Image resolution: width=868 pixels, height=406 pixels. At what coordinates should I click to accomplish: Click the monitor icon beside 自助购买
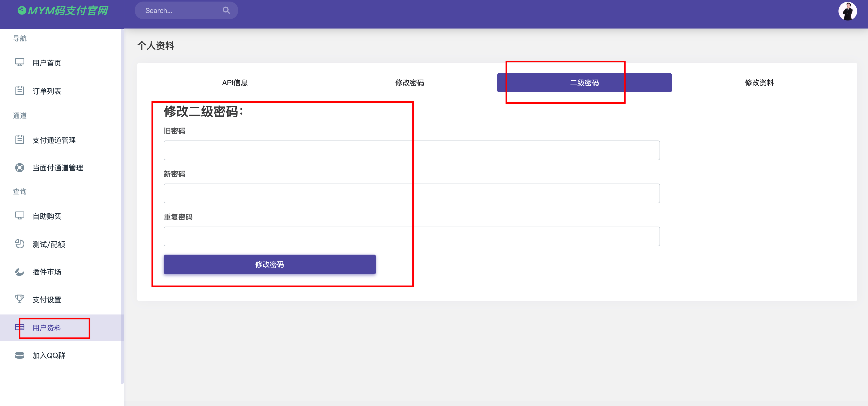tap(19, 216)
